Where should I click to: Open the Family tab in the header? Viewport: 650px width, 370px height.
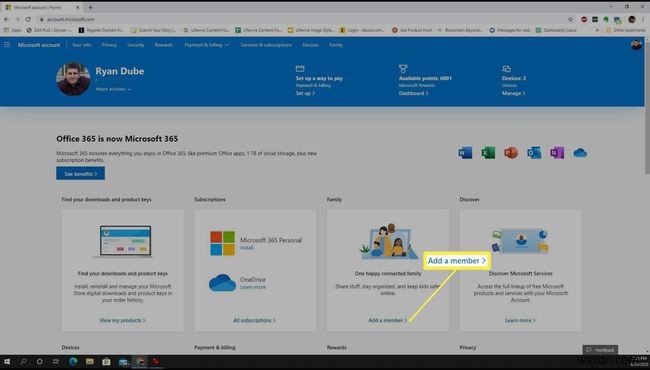[x=336, y=45]
